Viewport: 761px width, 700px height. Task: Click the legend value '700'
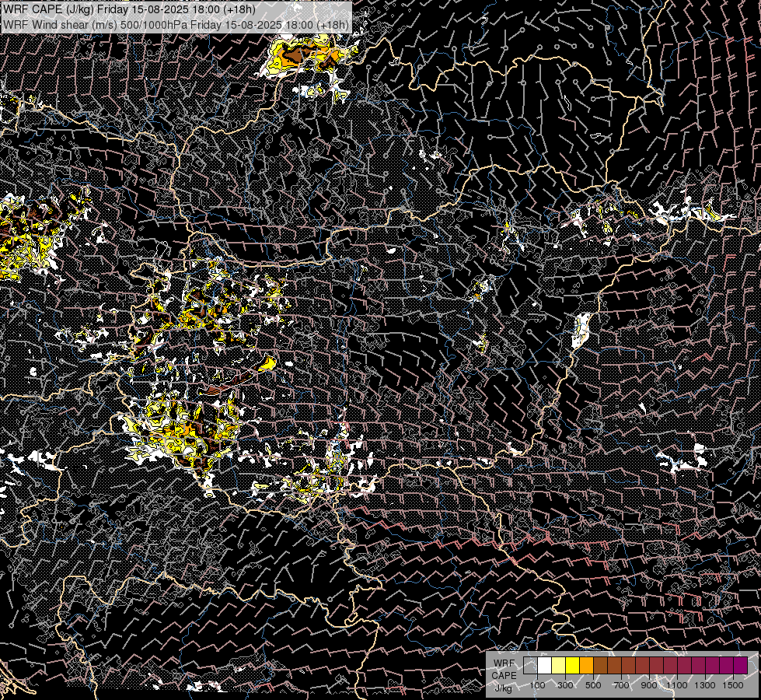pos(621,685)
